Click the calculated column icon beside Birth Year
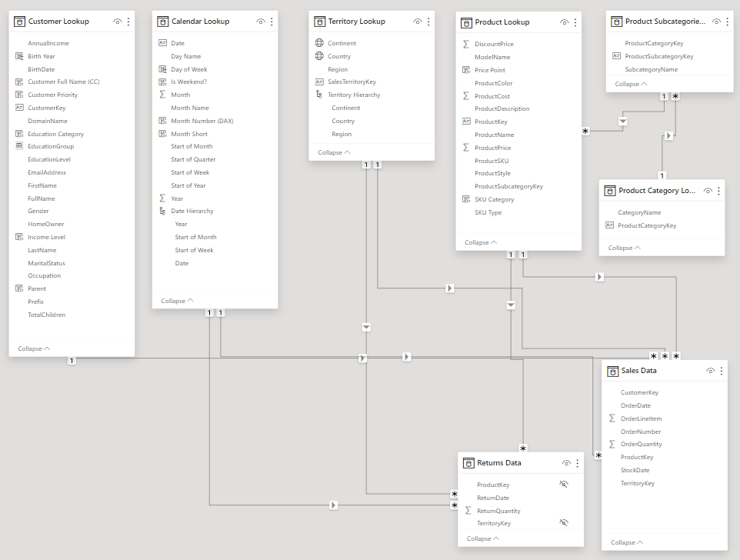 (20, 56)
